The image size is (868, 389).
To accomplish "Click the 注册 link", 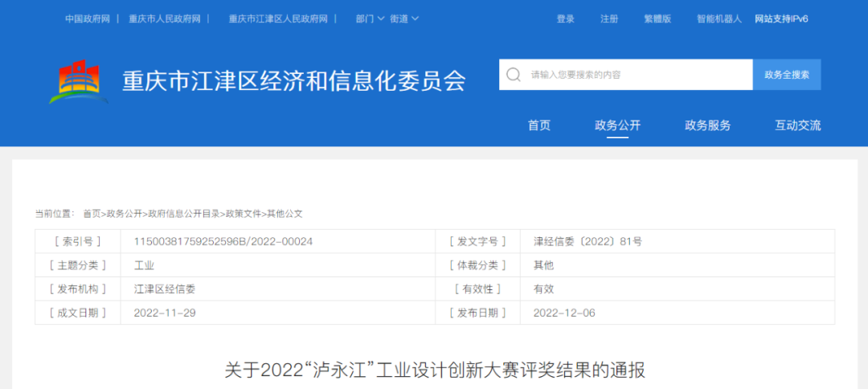I will coord(609,18).
